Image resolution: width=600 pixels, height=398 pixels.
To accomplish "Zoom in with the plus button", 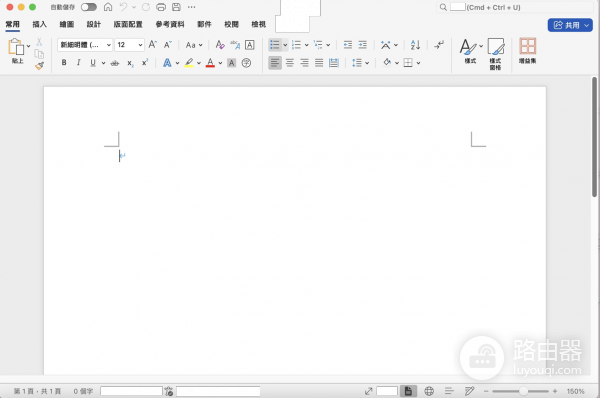I will (x=555, y=391).
